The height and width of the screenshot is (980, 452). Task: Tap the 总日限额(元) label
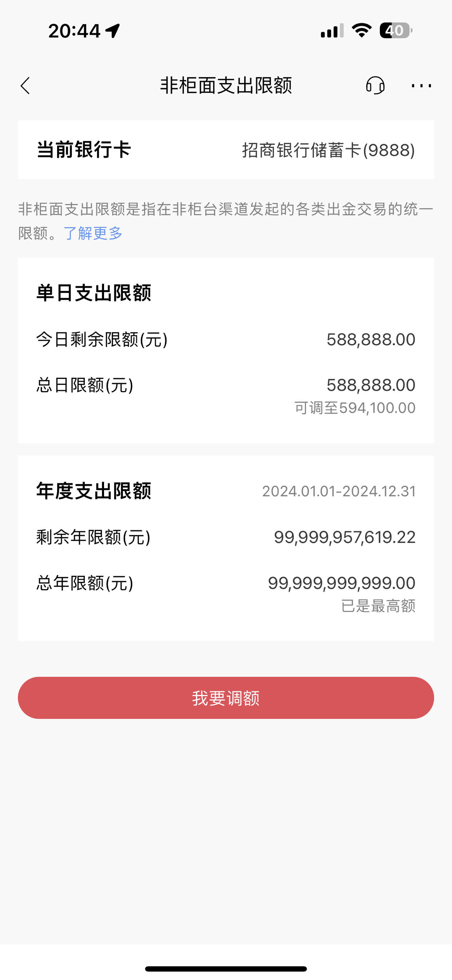coord(85,385)
